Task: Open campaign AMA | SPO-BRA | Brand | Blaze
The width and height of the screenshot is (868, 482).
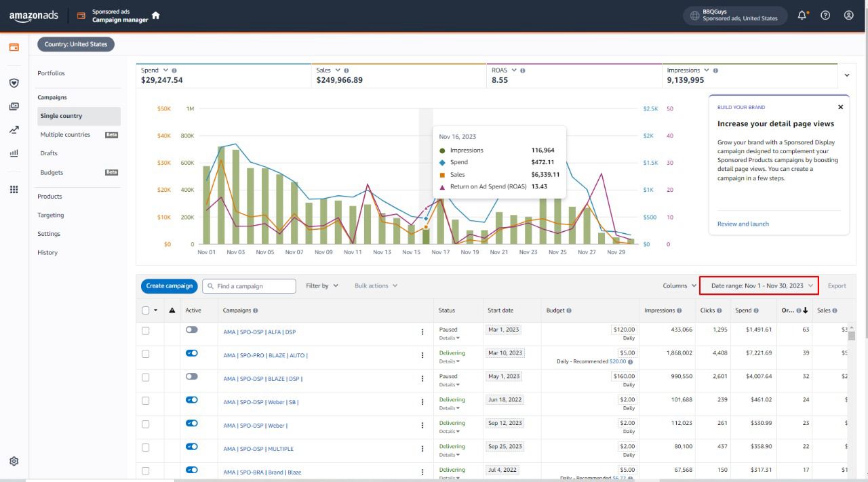Action: [x=262, y=473]
